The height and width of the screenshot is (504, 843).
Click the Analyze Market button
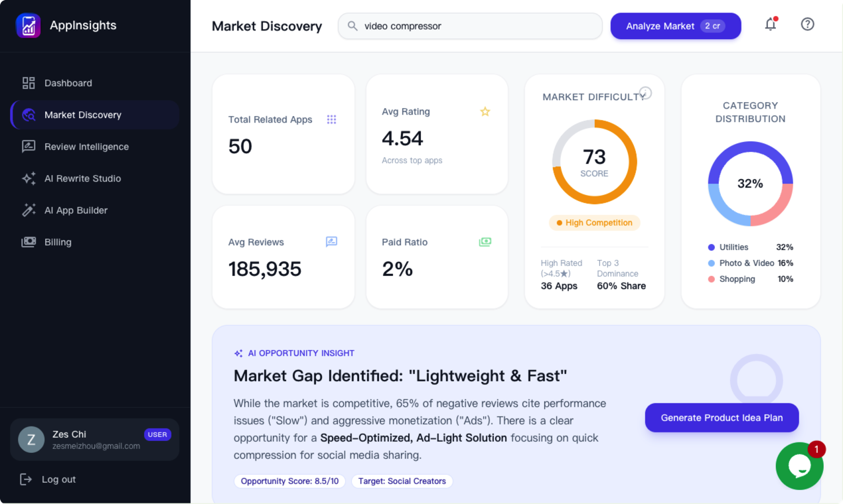676,25
